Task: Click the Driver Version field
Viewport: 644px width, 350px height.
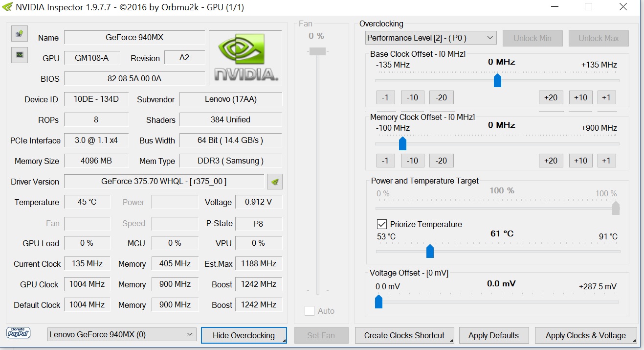Action: coord(164,181)
